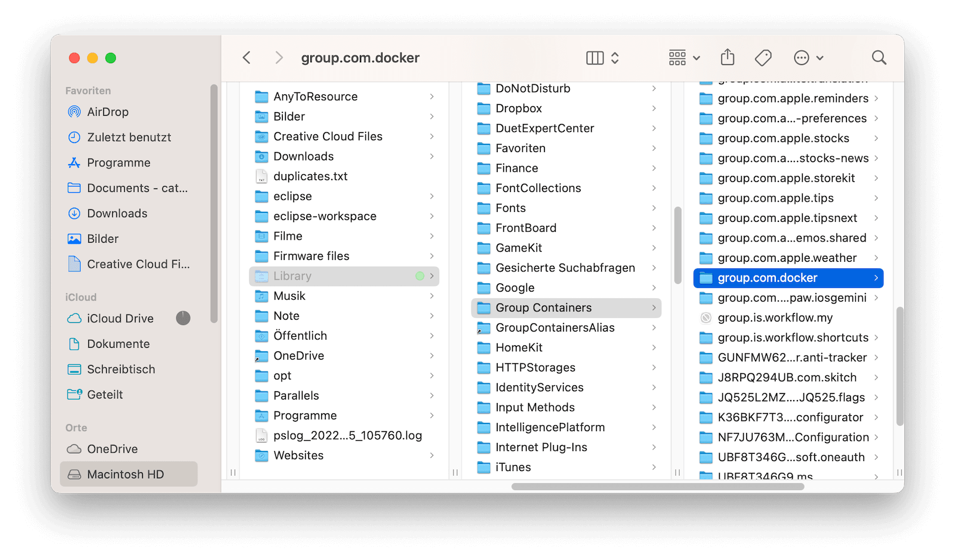955x560 pixels.
Task: Select the HTTPStorages folder
Action: point(566,367)
